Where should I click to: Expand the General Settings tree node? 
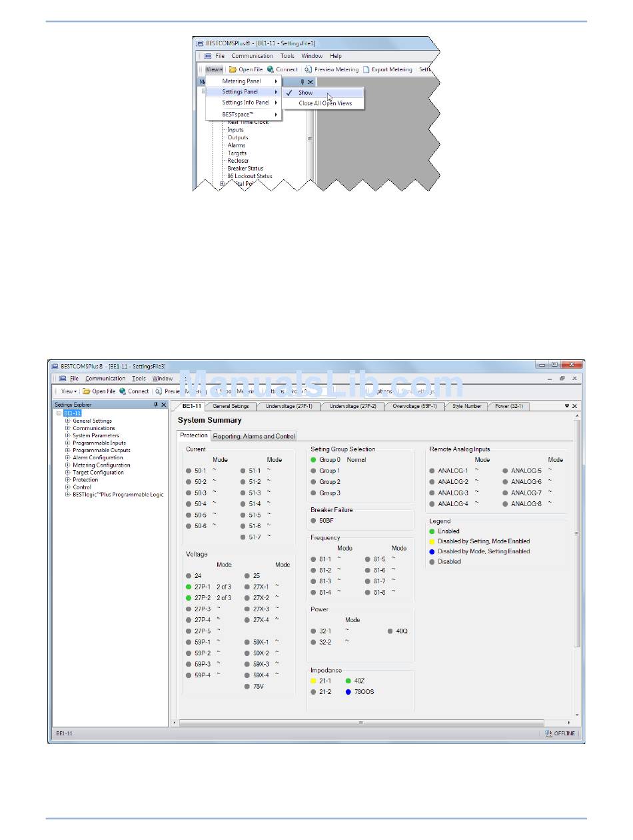coord(67,421)
